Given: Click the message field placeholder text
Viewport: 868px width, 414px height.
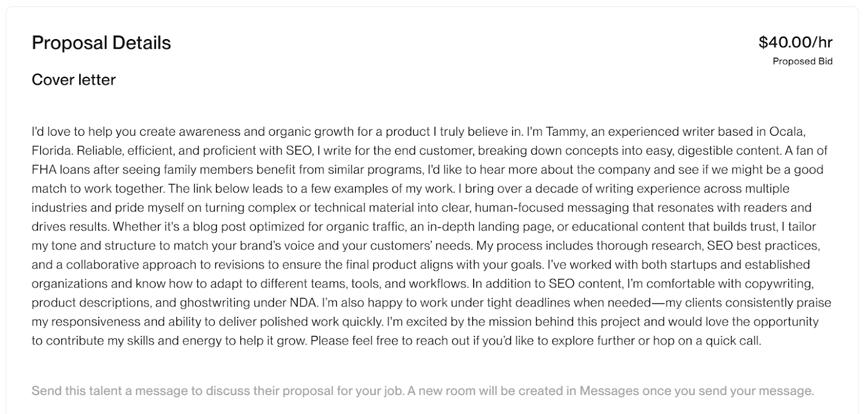Looking at the screenshot, I should (x=423, y=391).
